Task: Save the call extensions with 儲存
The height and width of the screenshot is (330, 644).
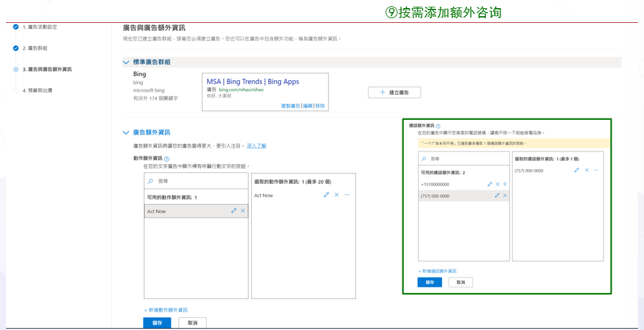Action: click(x=429, y=282)
